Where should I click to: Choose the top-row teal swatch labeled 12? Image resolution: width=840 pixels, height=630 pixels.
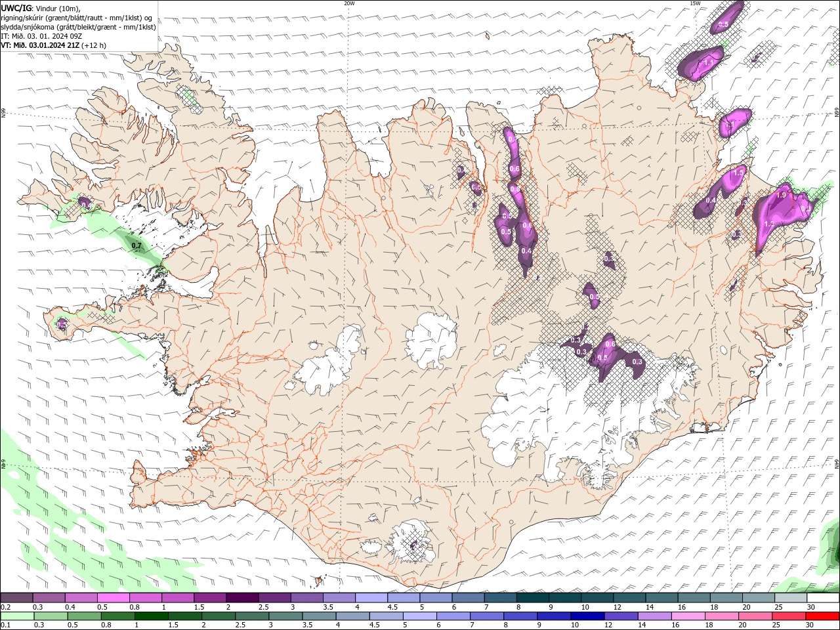coord(629,598)
